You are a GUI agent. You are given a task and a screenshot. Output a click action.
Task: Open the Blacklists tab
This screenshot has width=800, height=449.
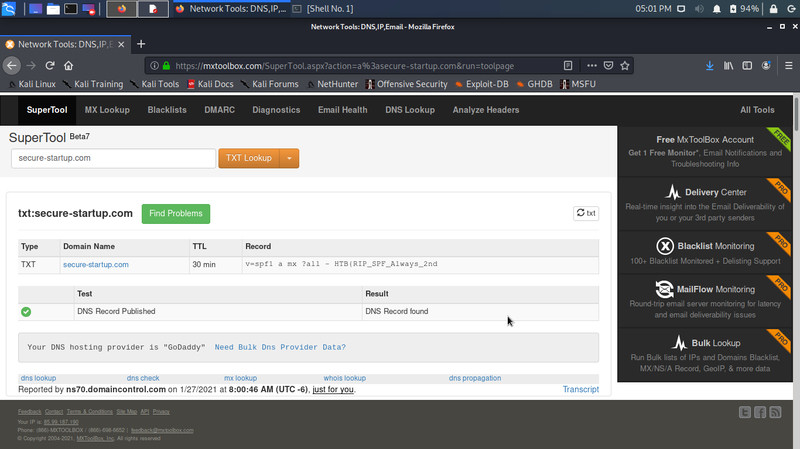[167, 110]
